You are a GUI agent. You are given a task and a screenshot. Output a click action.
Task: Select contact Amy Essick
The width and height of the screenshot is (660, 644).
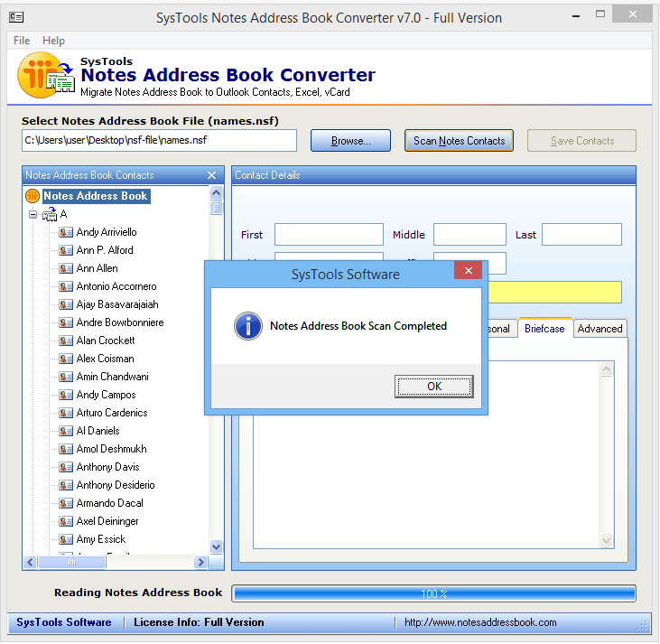tap(101, 539)
